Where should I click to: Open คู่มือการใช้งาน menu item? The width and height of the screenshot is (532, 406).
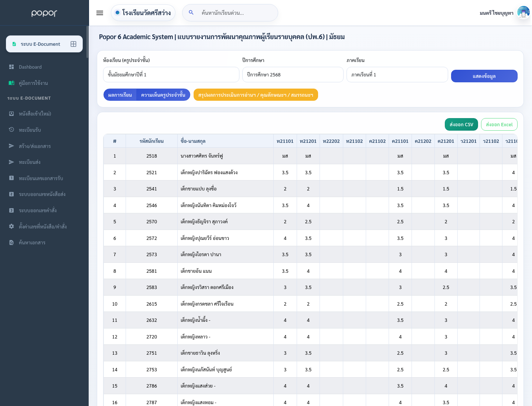coord(44,83)
